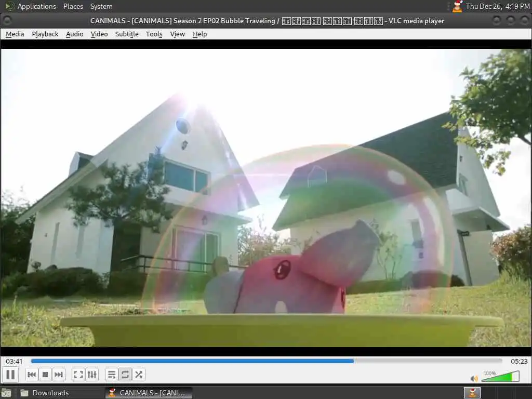Click show desktop icon in bottom panel
The image size is (532, 399).
pos(6,393)
